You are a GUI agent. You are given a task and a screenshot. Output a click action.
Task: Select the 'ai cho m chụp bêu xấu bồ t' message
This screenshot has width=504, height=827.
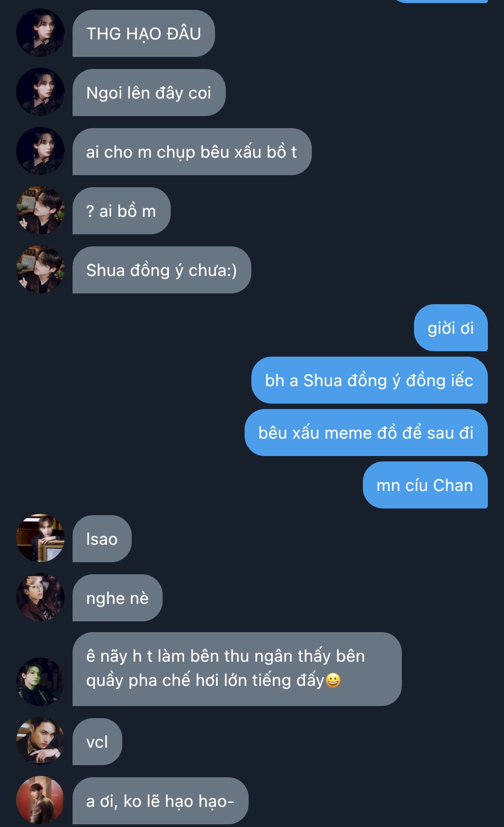(x=192, y=152)
